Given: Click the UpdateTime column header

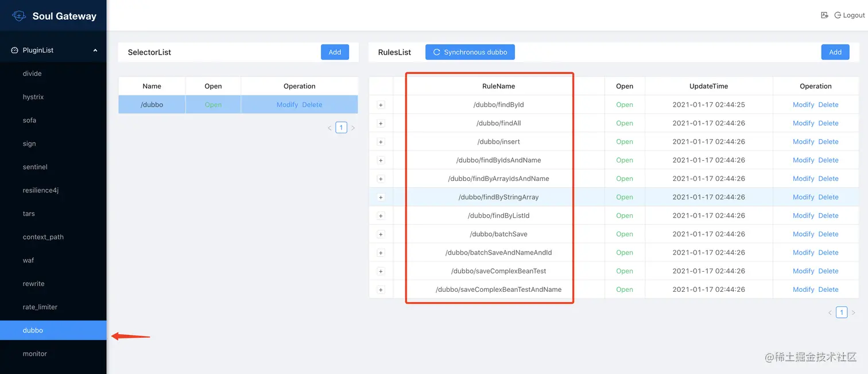Looking at the screenshot, I should pos(708,86).
